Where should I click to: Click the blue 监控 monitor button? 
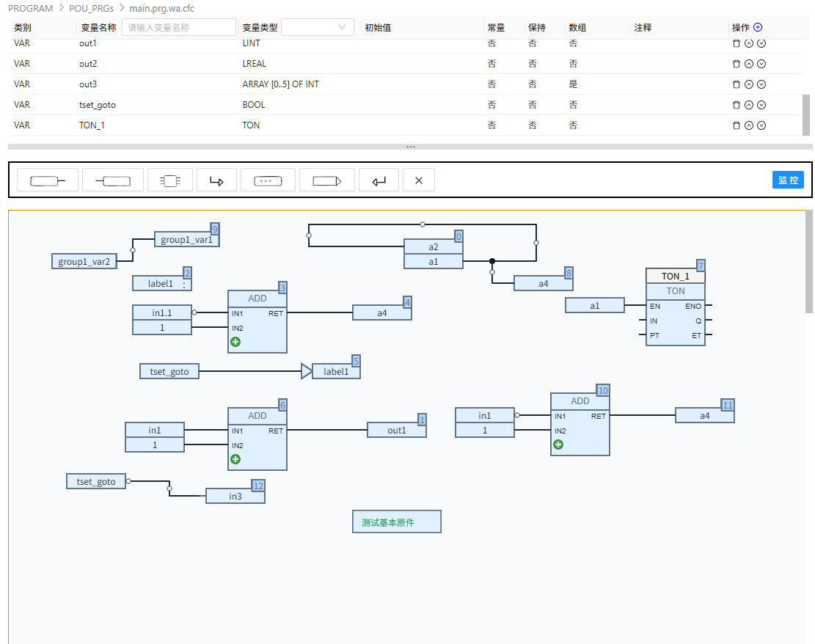coord(788,180)
